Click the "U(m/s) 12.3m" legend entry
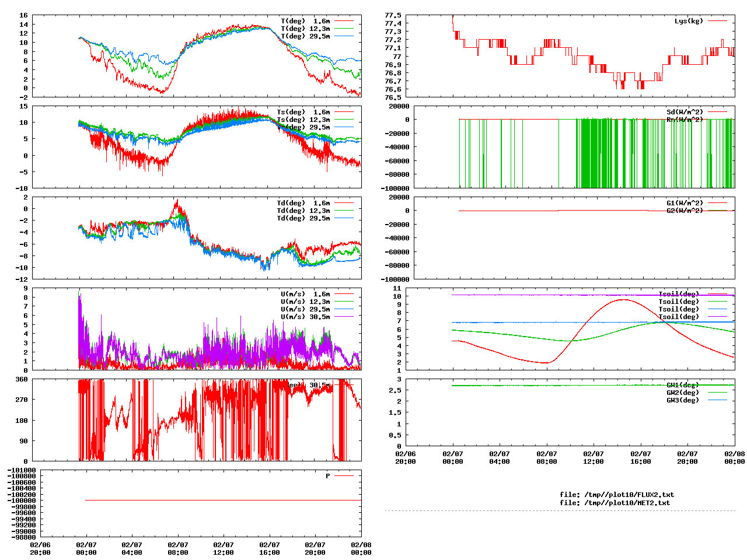Viewport: 747px width, 560px height. (x=305, y=302)
